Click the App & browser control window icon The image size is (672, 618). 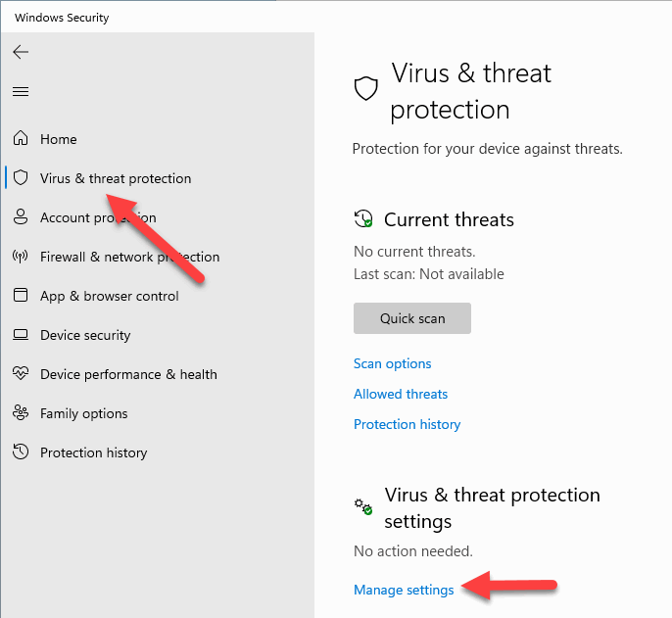click(21, 295)
